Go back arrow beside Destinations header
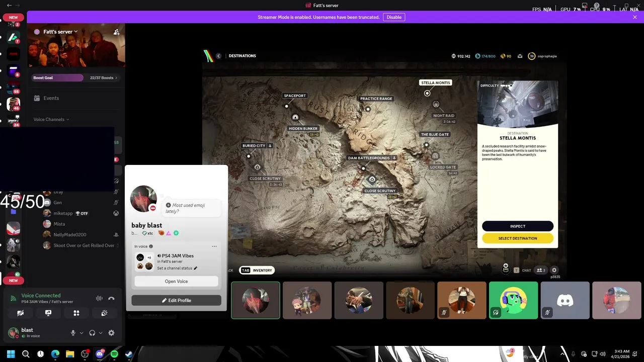Viewport: 644px width, 362px height. click(x=218, y=56)
